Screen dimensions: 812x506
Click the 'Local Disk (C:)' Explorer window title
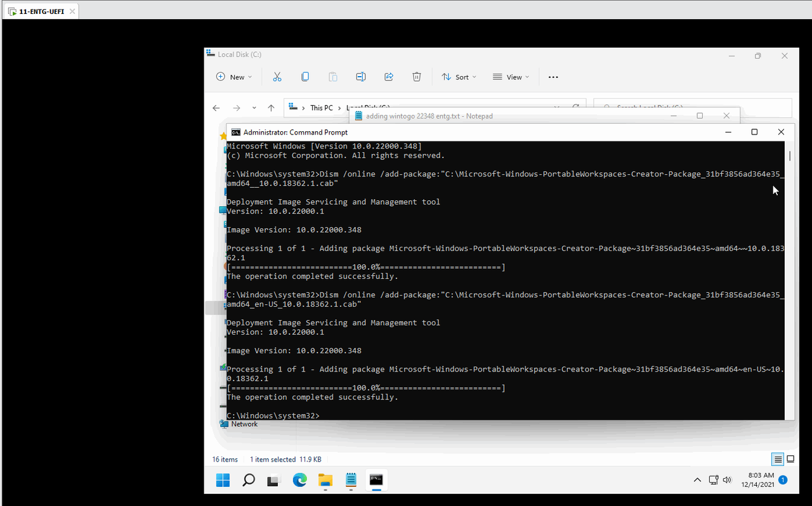[x=239, y=55]
